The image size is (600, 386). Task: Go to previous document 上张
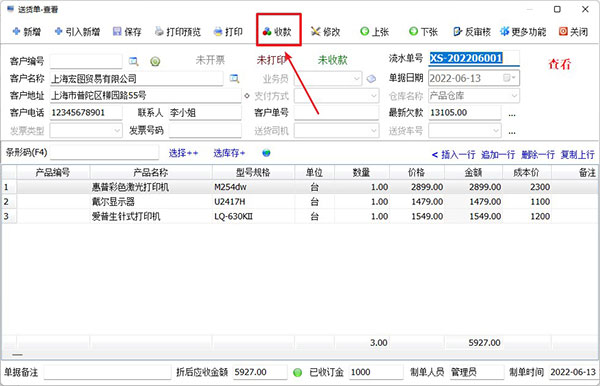tap(375, 32)
